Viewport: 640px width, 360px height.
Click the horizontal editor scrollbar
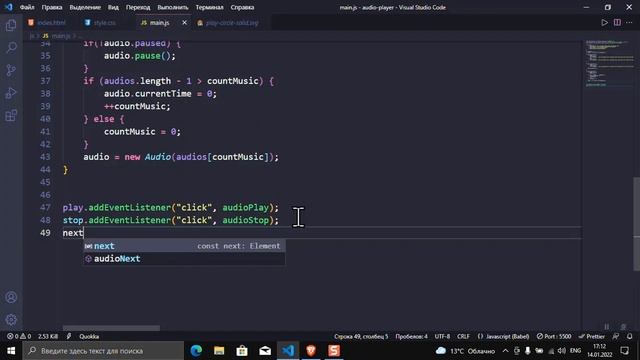(111, 328)
